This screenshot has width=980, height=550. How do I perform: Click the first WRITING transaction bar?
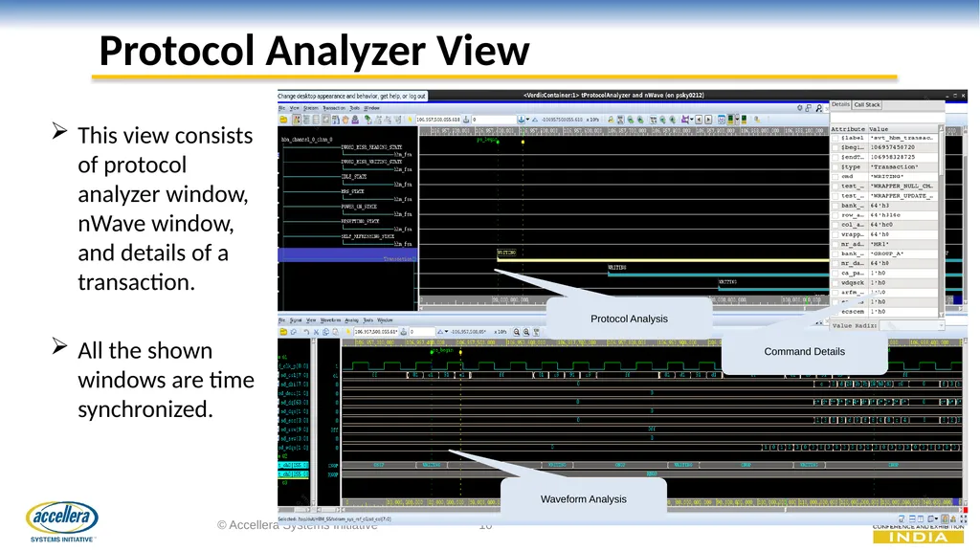pos(662,259)
